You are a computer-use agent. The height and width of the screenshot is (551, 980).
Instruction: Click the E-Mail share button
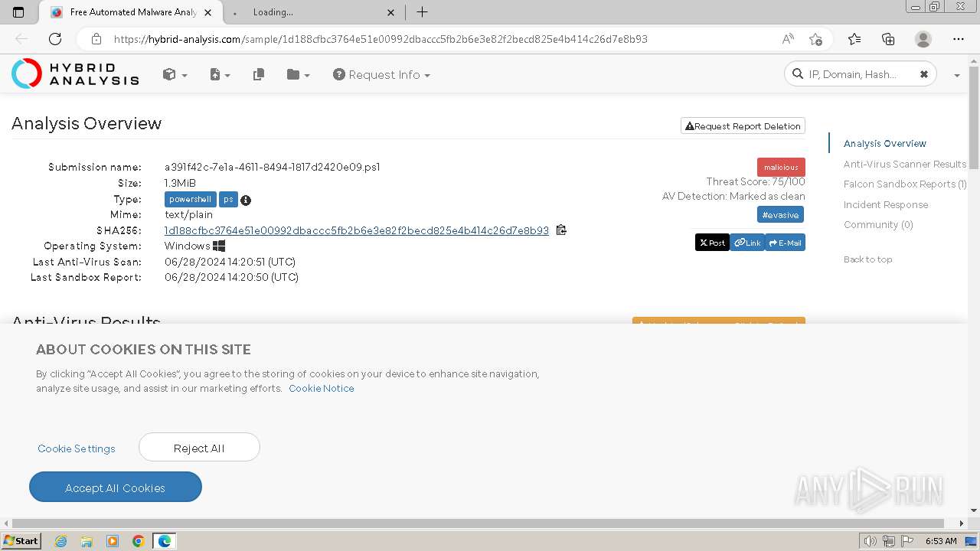click(785, 243)
